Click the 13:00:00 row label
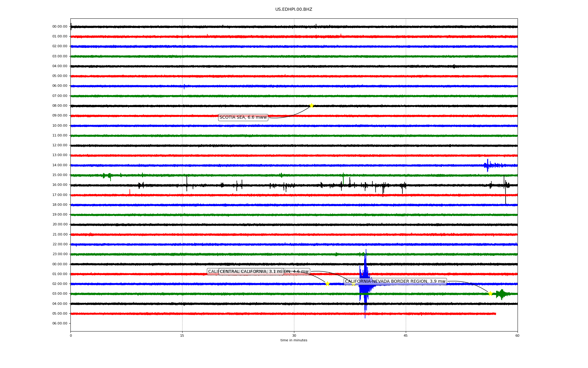Image resolution: width=588 pixels, height=368 pixels. pyautogui.click(x=60, y=155)
